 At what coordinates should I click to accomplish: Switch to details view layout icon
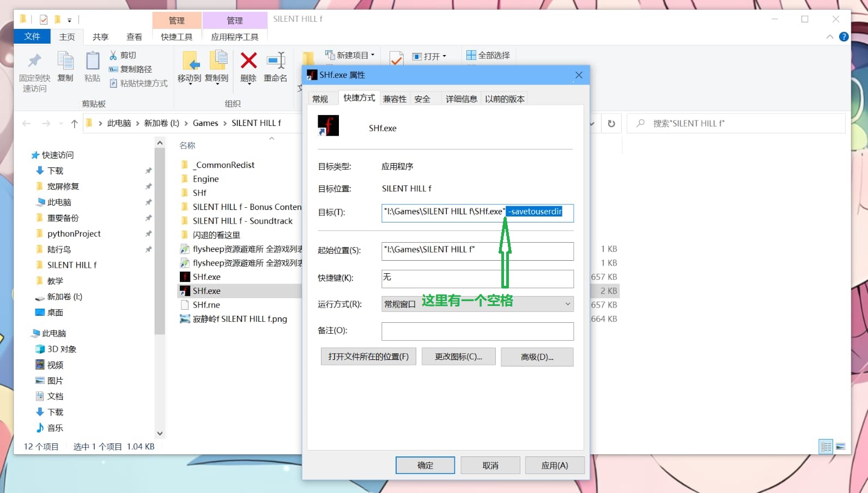coord(826,447)
